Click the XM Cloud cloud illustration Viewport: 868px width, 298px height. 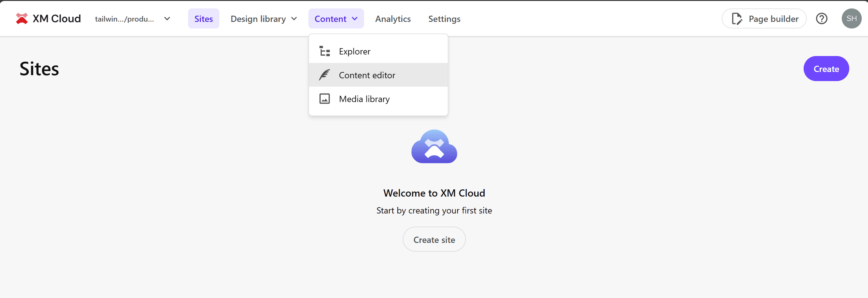(x=434, y=147)
